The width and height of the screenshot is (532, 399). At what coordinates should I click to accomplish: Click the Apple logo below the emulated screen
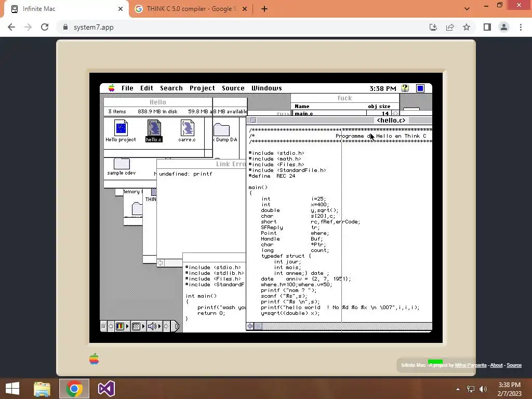click(94, 358)
